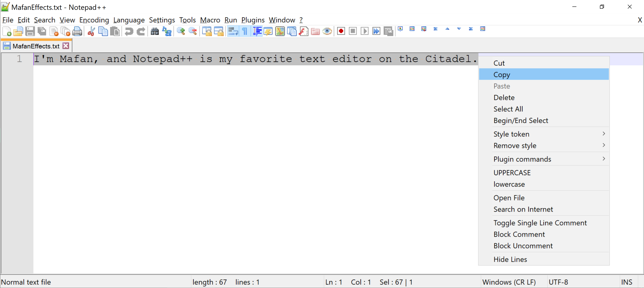This screenshot has width=644, height=288.
Task: Click the Replace toolbar icon
Action: 167,31
